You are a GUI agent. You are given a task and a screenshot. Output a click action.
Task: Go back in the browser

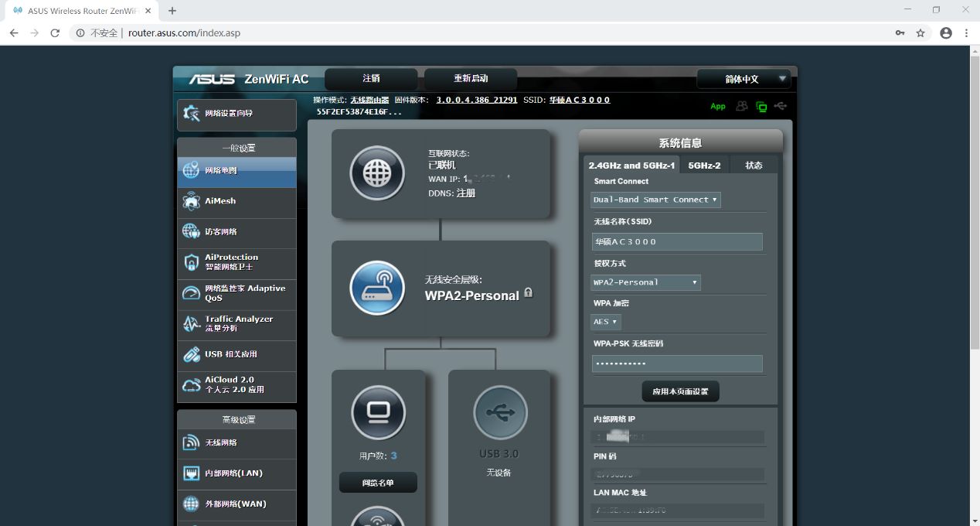(14, 33)
